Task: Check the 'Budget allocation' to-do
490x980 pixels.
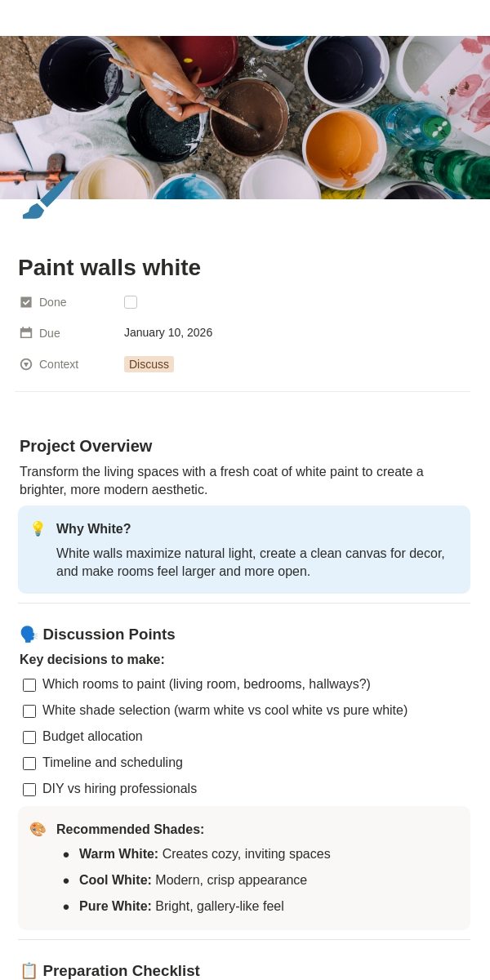Action: (x=29, y=737)
